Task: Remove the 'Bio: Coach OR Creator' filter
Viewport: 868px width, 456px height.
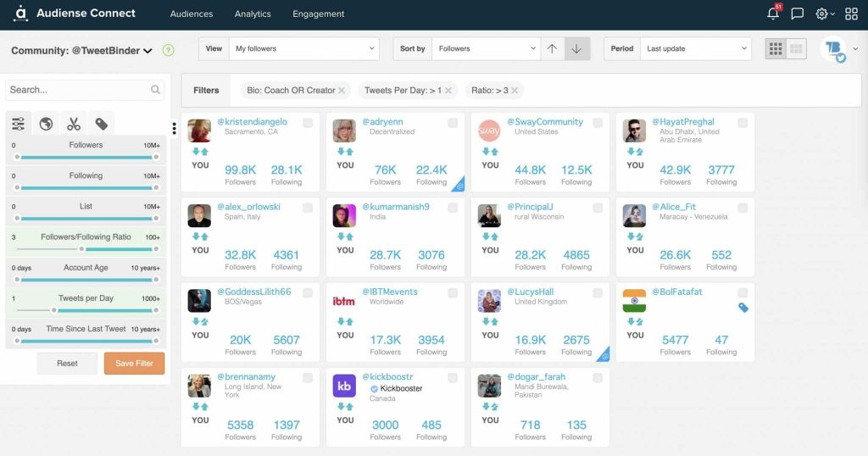Action: (342, 90)
